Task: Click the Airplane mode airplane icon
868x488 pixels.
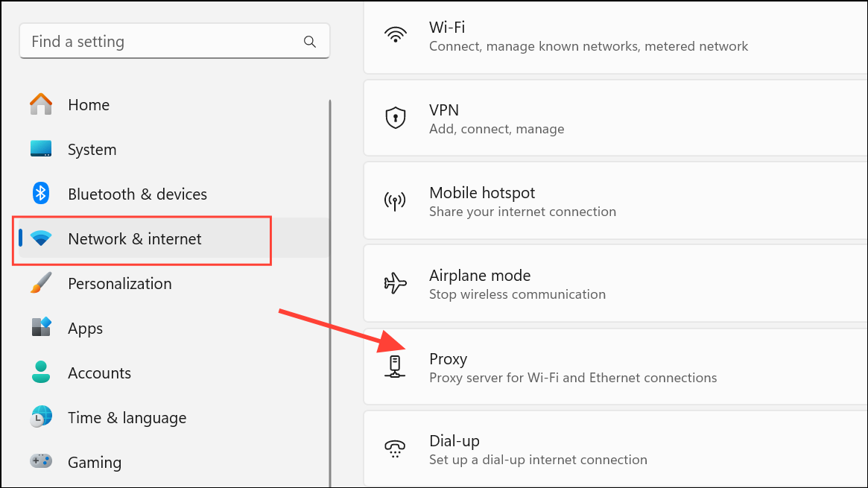Action: click(x=395, y=283)
